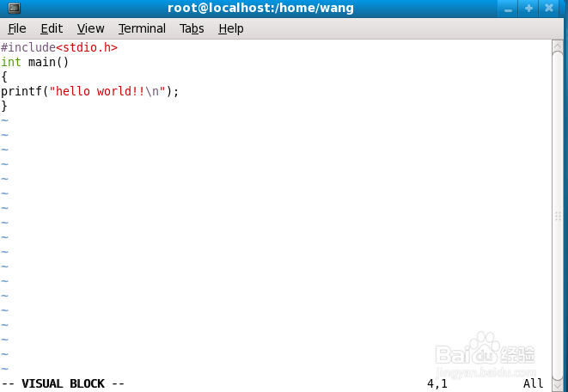Click the vertical scrollbar thumb
The width and height of the screenshot is (568, 392).
[558, 216]
